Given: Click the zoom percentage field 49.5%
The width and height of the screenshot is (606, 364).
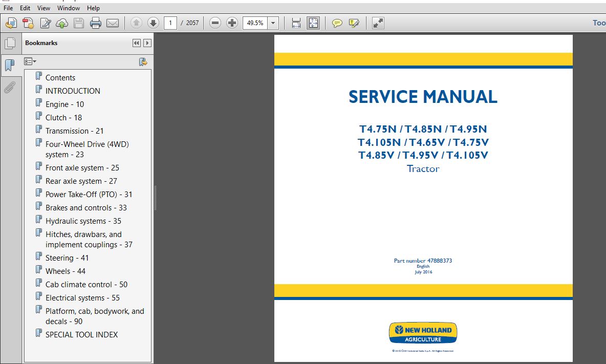Looking at the screenshot, I should point(255,23).
